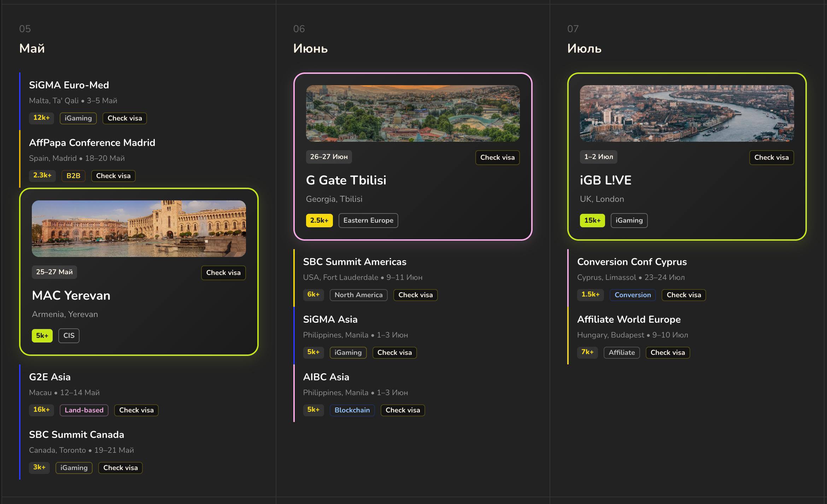
Task: Open the SBC Summit Canada event title
Action: click(x=76, y=434)
